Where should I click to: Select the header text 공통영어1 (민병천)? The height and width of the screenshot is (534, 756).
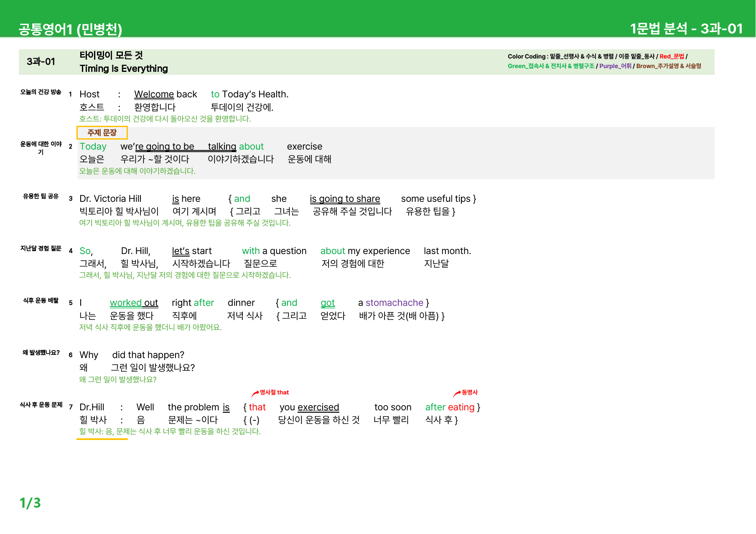[70, 29]
